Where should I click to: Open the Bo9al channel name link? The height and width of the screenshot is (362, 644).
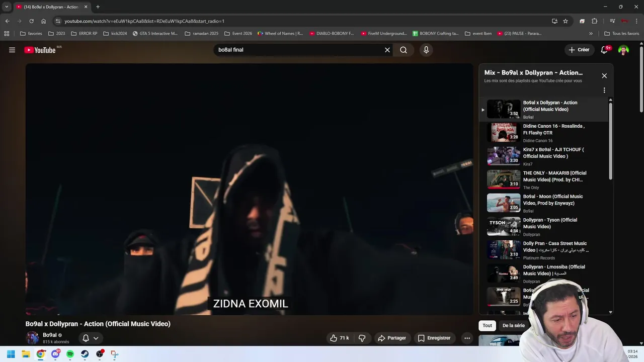pos(50,335)
